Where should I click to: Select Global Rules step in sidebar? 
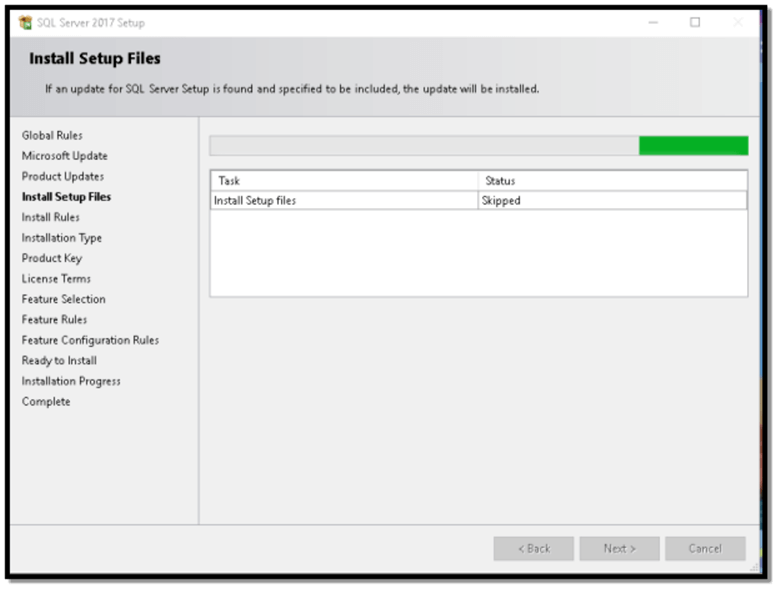point(52,136)
